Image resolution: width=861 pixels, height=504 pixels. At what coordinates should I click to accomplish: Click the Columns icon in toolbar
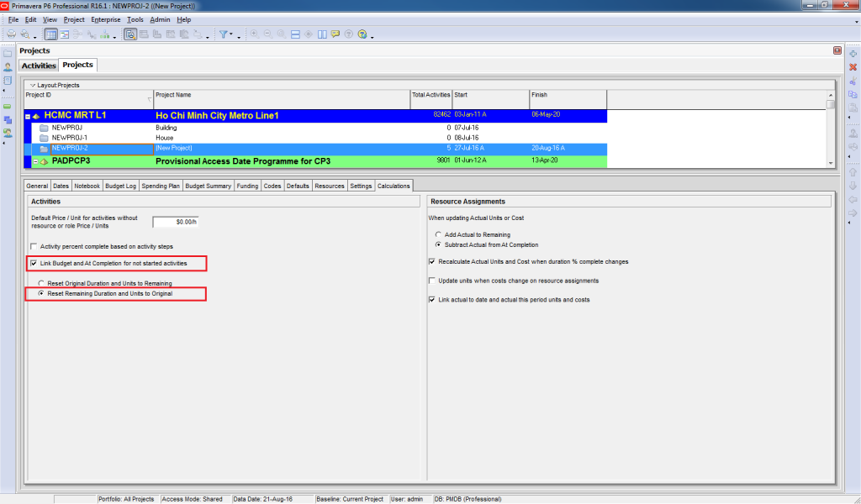[x=322, y=34]
